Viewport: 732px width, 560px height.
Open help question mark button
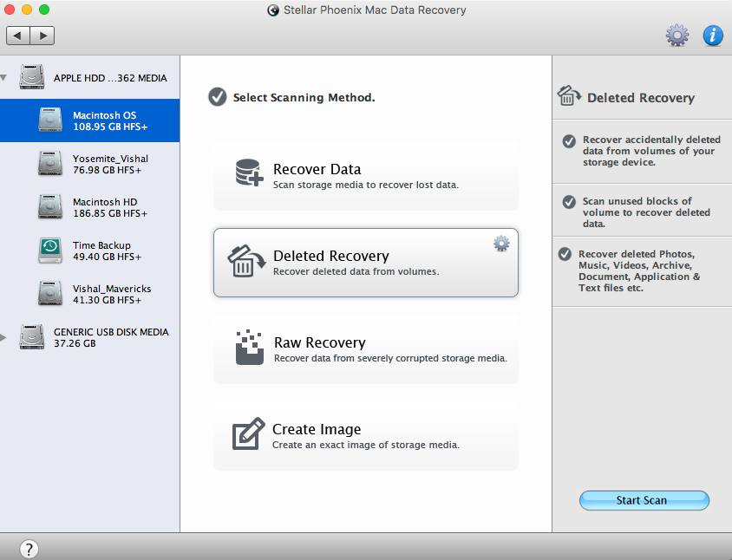[29, 549]
